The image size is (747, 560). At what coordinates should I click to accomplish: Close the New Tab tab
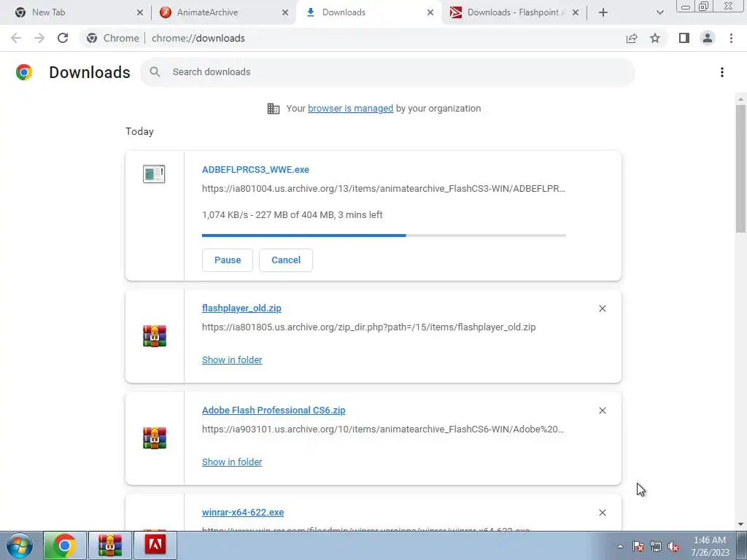pyautogui.click(x=140, y=12)
